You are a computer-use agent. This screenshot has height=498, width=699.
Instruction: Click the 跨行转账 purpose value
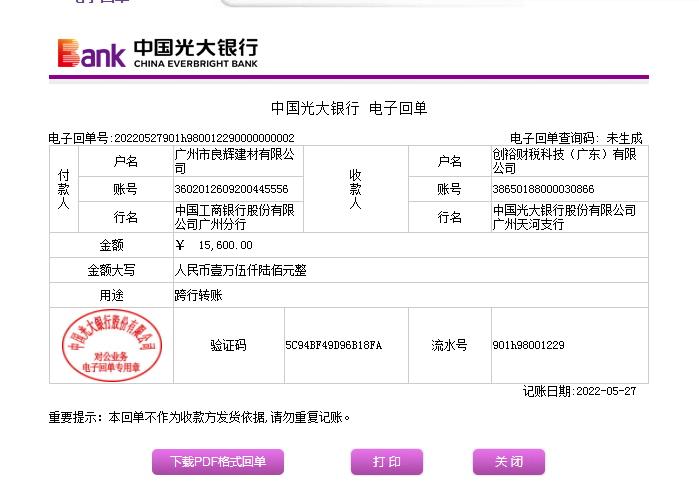click(x=198, y=295)
